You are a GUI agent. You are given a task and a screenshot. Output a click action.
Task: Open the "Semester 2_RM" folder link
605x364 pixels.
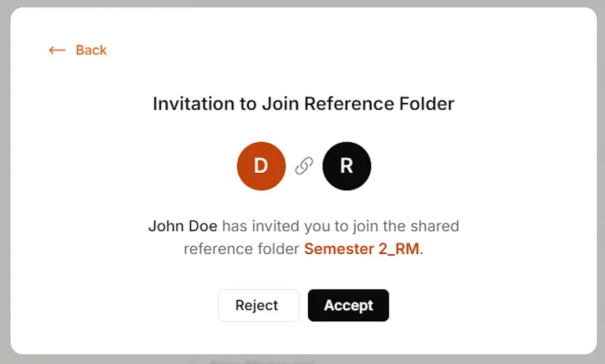[x=362, y=249]
